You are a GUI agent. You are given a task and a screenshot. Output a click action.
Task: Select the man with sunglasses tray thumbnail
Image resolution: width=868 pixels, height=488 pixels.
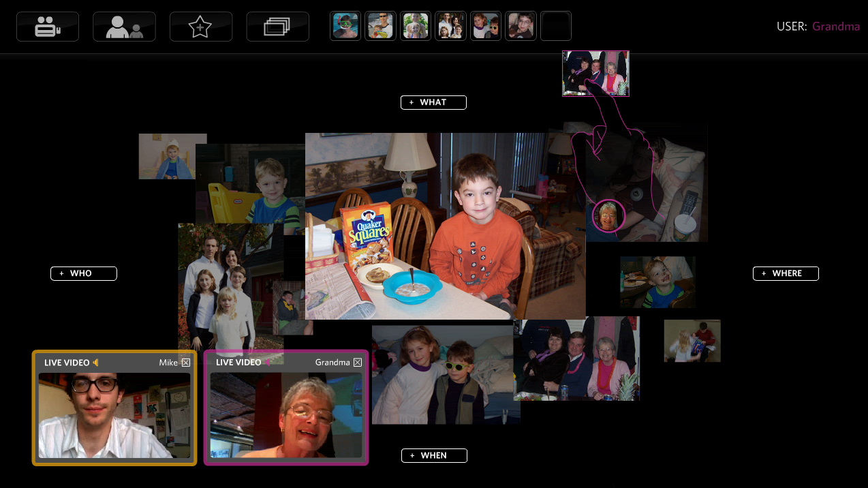coord(380,26)
